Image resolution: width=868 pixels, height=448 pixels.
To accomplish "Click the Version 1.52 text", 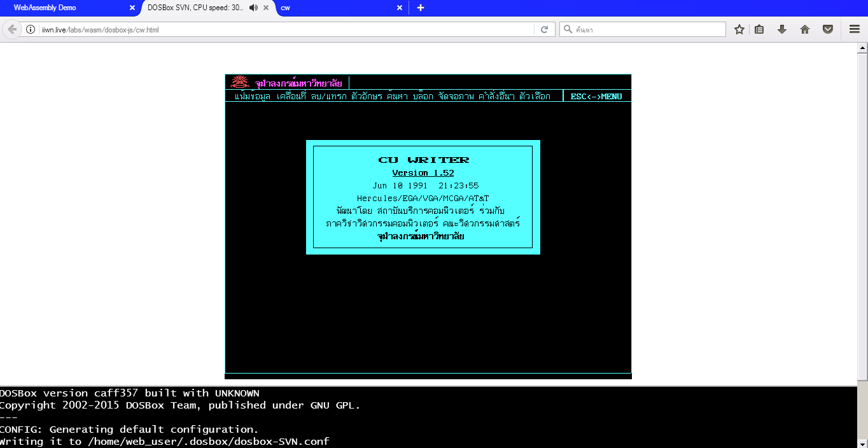I will (x=423, y=173).
